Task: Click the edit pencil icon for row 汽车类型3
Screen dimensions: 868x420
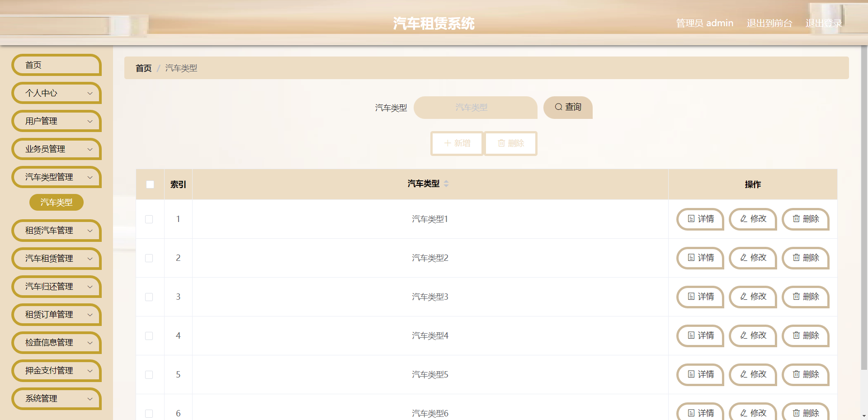Action: pyautogui.click(x=744, y=297)
